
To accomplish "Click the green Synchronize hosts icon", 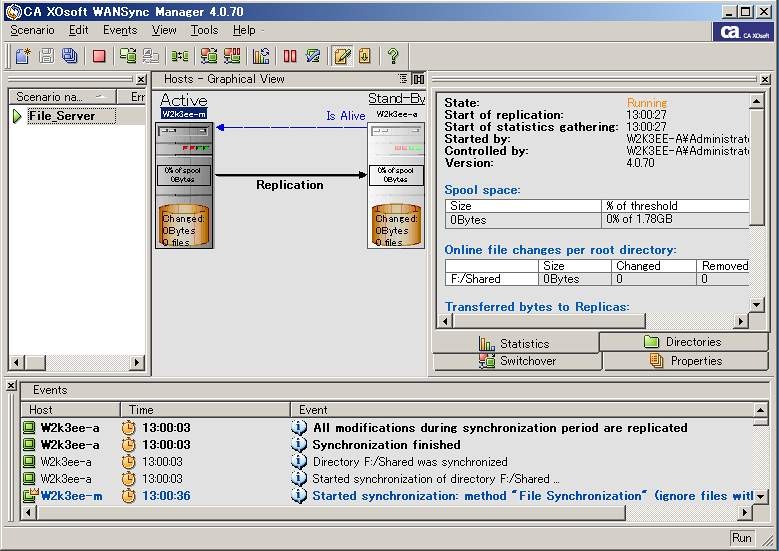I will pyautogui.click(x=128, y=56).
